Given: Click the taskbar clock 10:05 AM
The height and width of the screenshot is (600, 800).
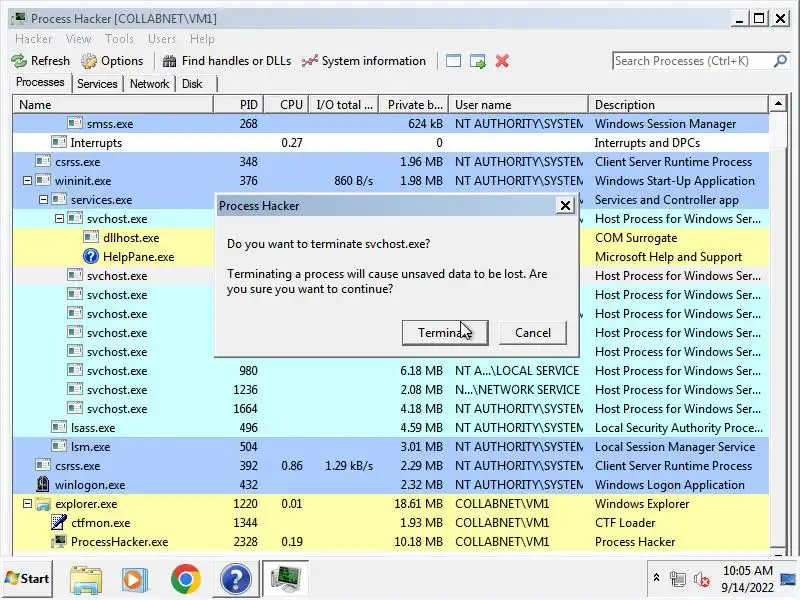Looking at the screenshot, I should click(747, 570).
